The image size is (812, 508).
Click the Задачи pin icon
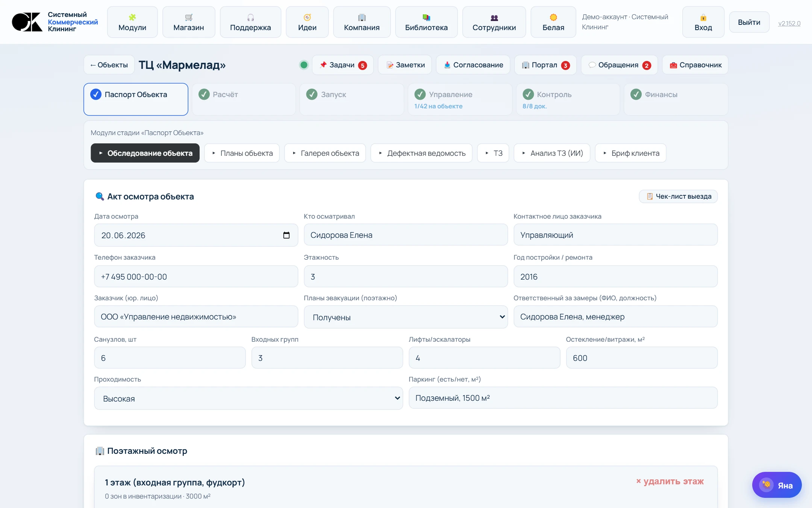click(323, 65)
